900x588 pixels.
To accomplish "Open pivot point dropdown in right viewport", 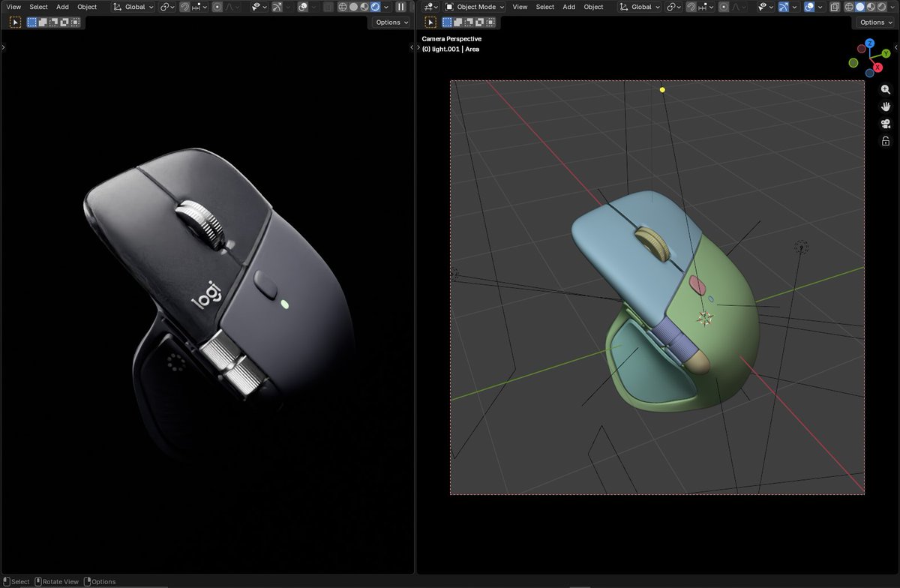I will 674,7.
